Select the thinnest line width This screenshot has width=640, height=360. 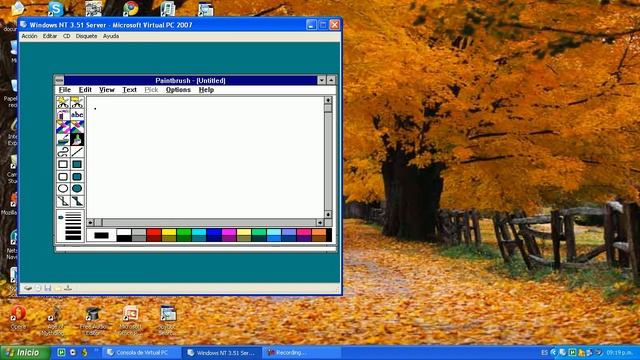[x=73, y=213]
